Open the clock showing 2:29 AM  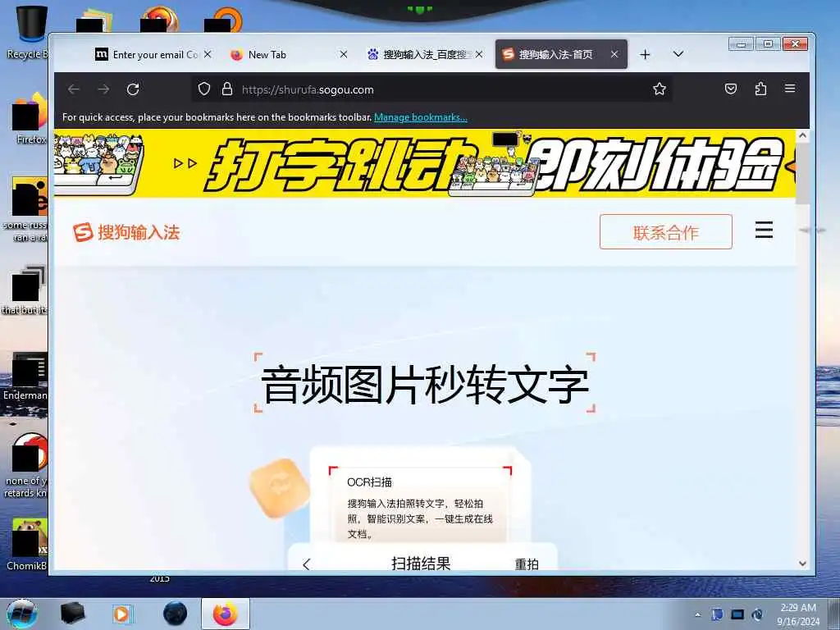[x=798, y=614]
